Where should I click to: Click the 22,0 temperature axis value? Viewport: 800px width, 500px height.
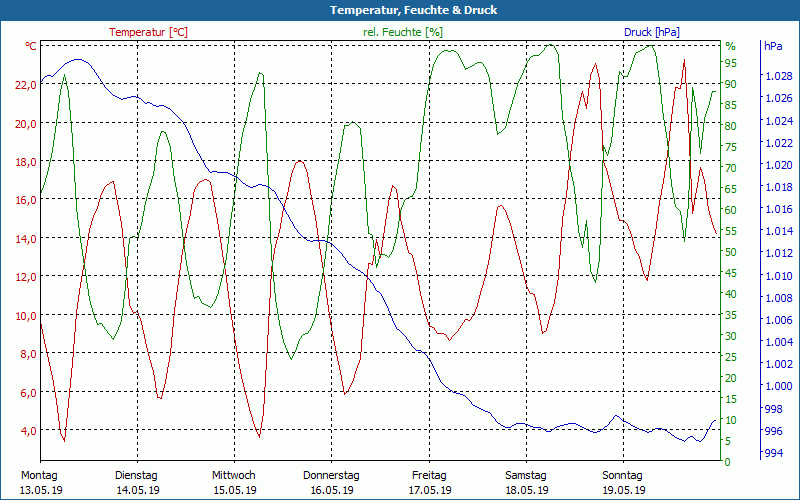24,85
